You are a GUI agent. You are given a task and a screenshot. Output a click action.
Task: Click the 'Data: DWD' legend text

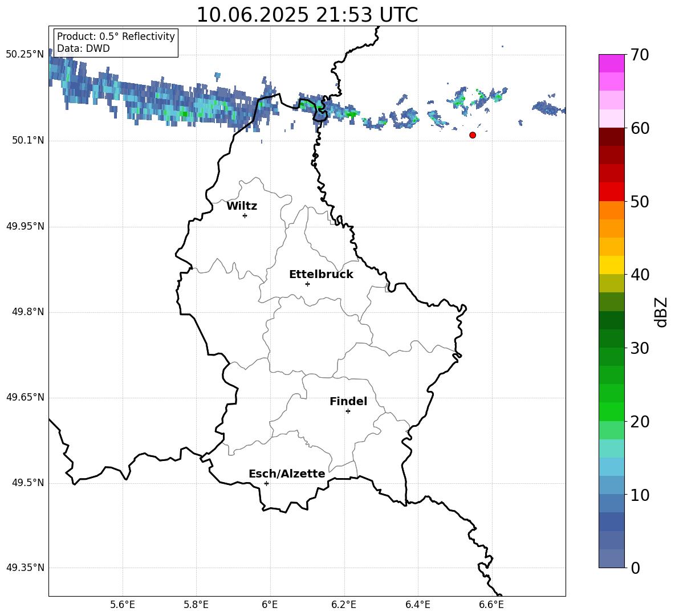[x=83, y=48]
